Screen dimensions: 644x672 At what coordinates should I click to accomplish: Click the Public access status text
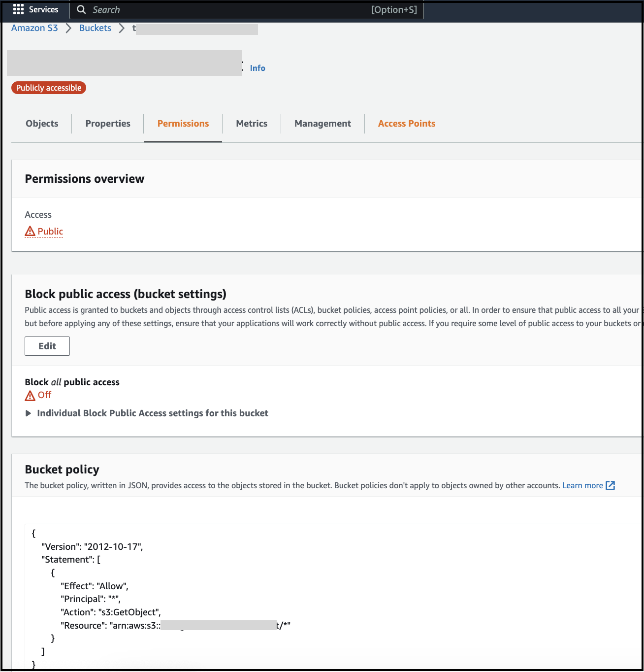pos(50,232)
